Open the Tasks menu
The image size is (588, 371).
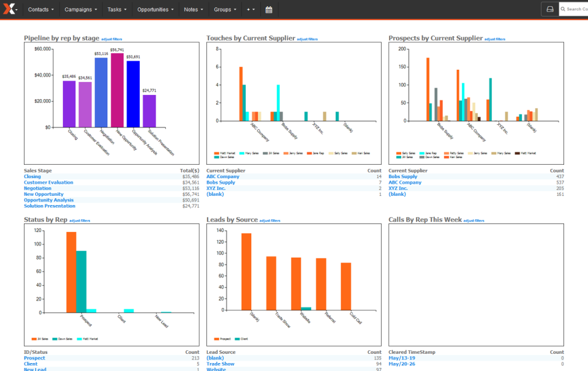pyautogui.click(x=117, y=10)
